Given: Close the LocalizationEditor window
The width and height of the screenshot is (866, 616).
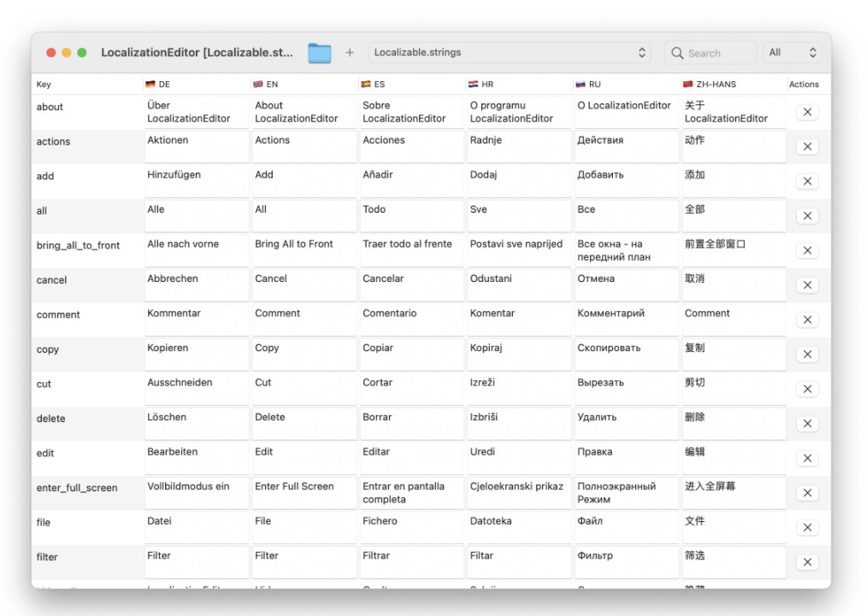Looking at the screenshot, I should pos(50,52).
